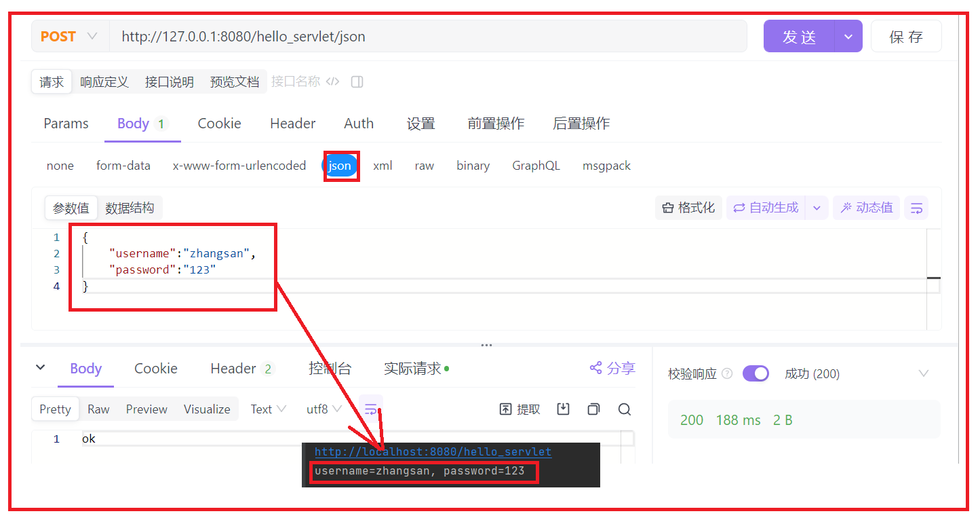Open the Text format dropdown in response
The width and height of the screenshot is (980, 520).
tap(268, 409)
